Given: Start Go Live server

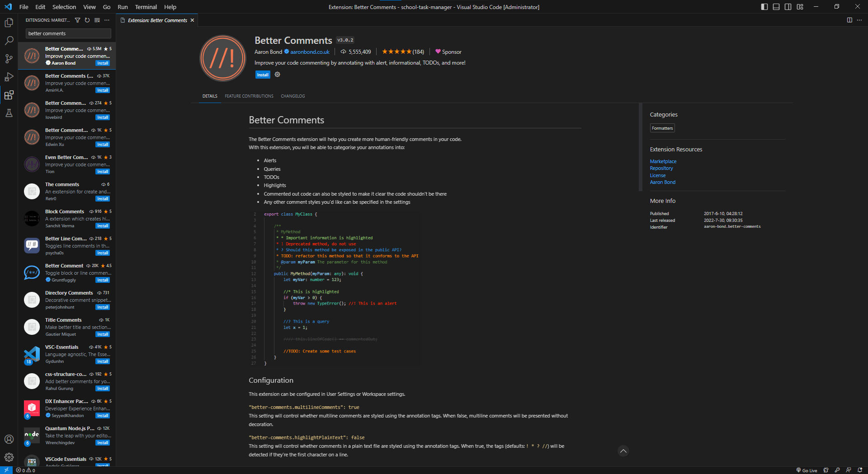Looking at the screenshot, I should pos(807,470).
